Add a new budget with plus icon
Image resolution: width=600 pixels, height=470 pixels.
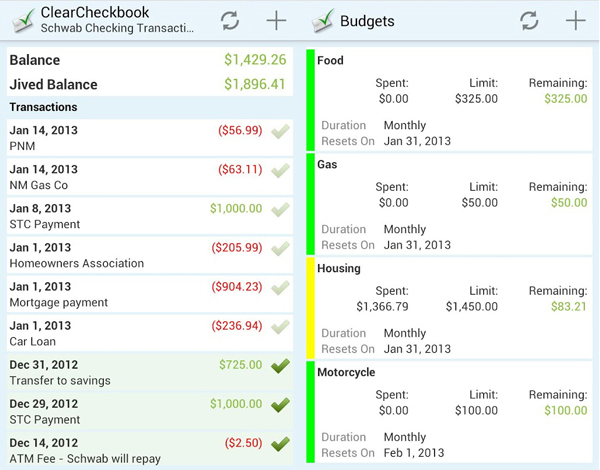click(576, 20)
